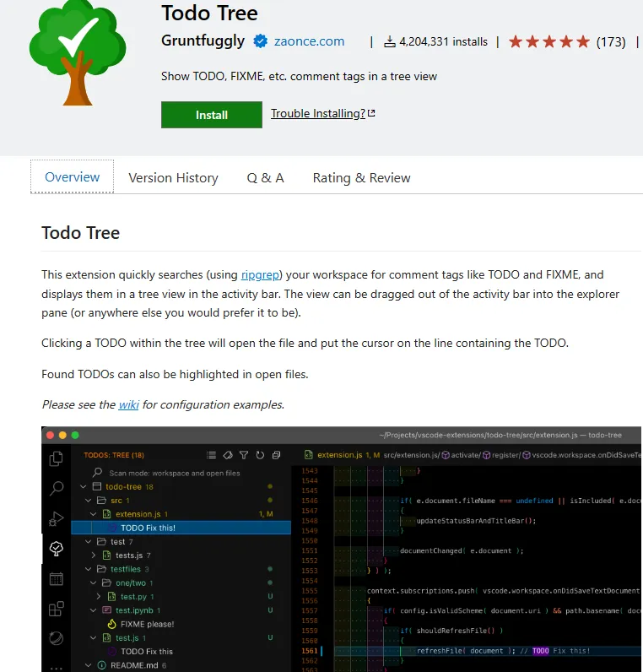
Task: Click the tag grouping toolbar icon
Action: click(x=228, y=455)
